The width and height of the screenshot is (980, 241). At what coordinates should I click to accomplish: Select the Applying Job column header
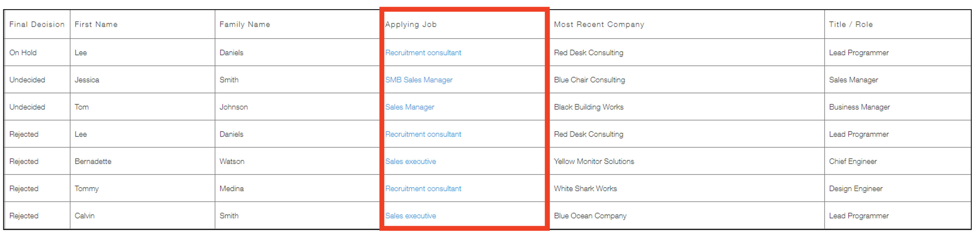pyautogui.click(x=410, y=25)
